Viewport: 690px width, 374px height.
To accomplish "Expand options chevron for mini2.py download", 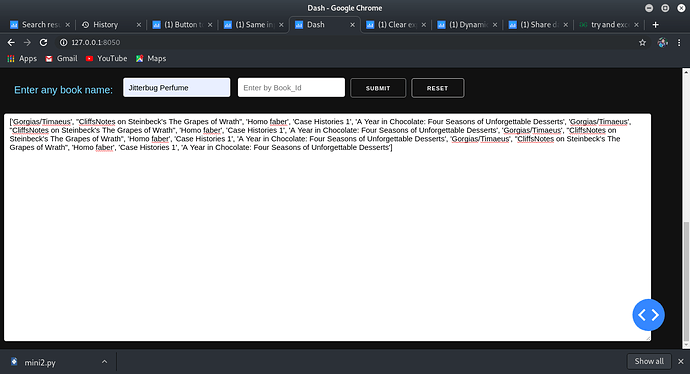I will [104, 362].
